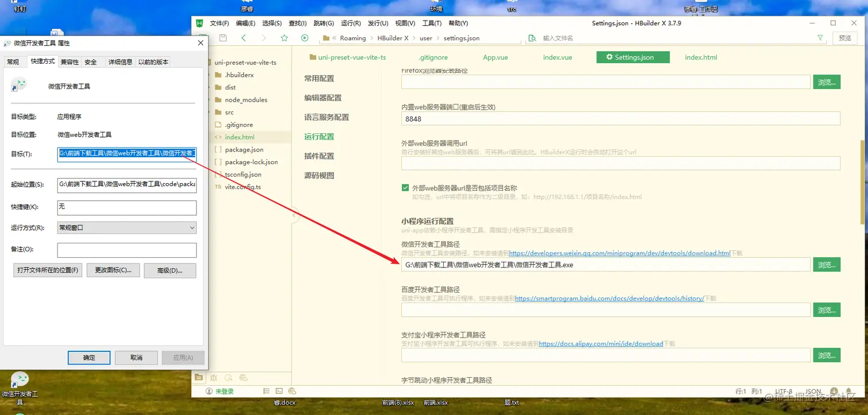Click the star bookmark toolbar icon
This screenshot has height=415, width=868.
click(x=284, y=38)
